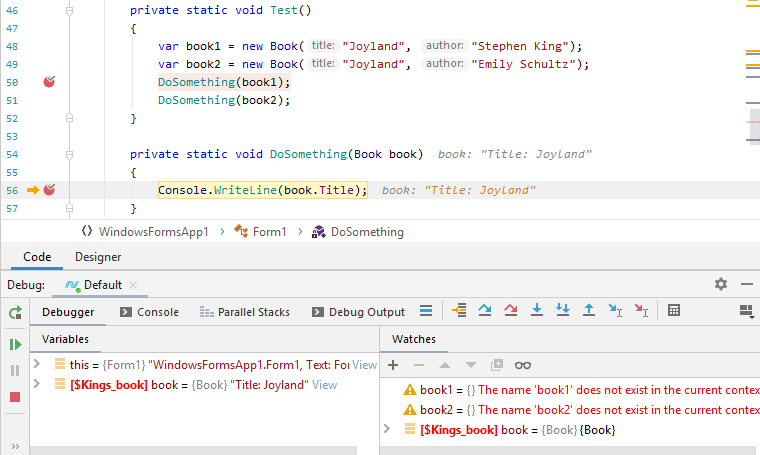This screenshot has width=760, height=455.
Task: Click the Rerun debug session icon
Action: [x=15, y=313]
